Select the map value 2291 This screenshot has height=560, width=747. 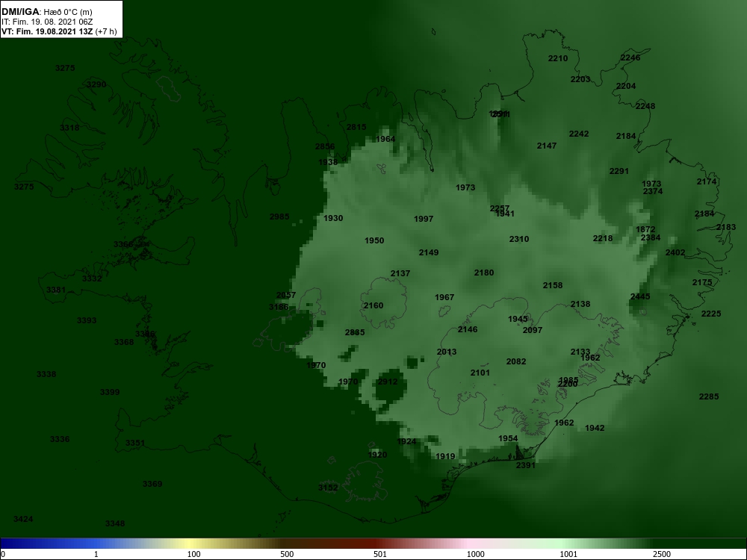click(x=619, y=171)
